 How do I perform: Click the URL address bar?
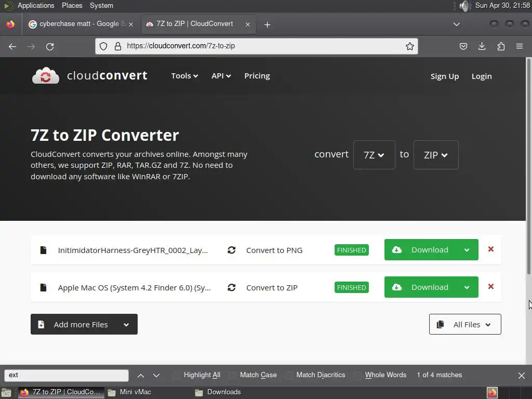(x=257, y=46)
